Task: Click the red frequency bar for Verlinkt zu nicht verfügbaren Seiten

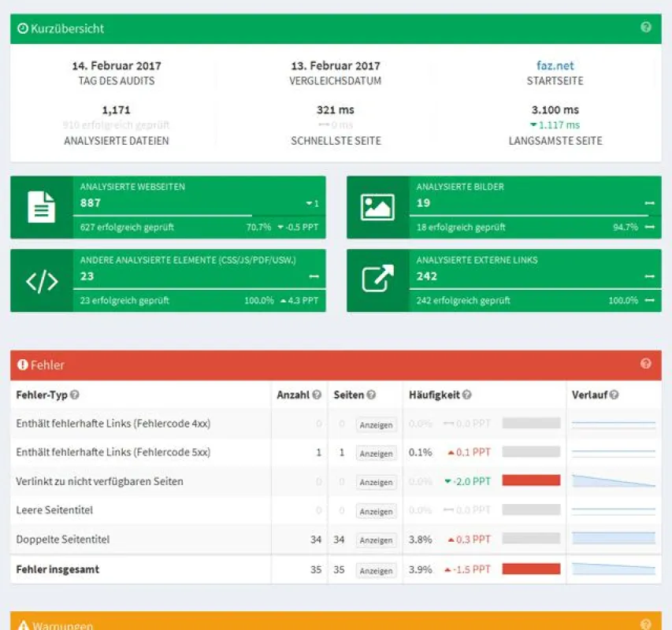Action: point(531,480)
